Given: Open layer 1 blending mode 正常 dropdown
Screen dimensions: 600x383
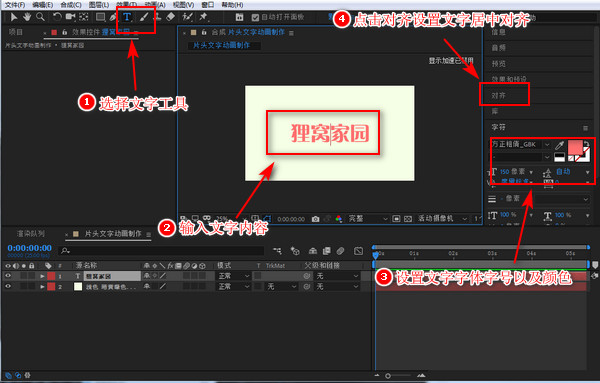Looking at the screenshot, I should pos(234,276).
